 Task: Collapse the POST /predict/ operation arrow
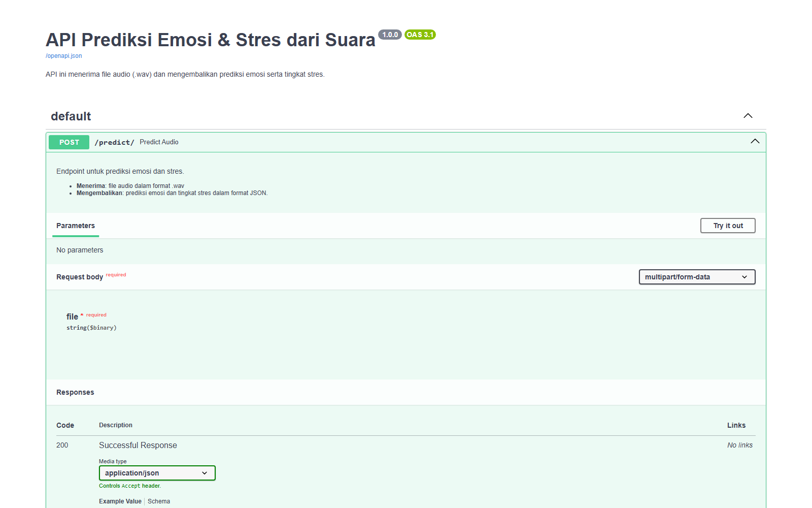(x=755, y=141)
